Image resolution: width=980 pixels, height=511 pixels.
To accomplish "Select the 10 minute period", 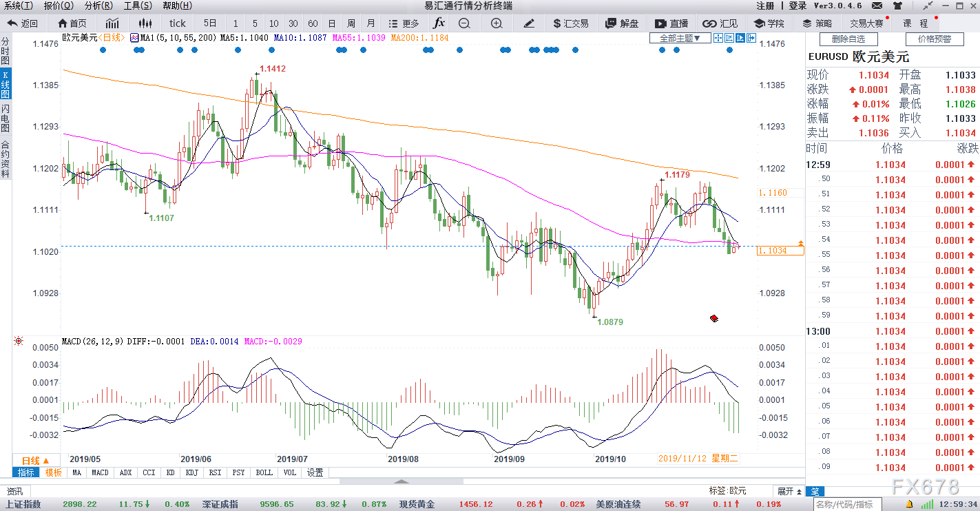I will (274, 23).
